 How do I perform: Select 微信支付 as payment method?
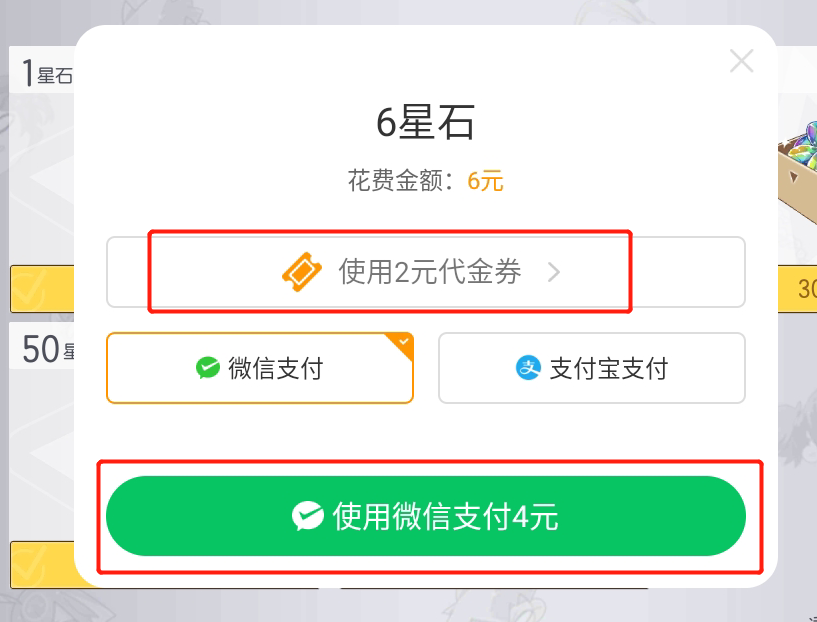(260, 368)
